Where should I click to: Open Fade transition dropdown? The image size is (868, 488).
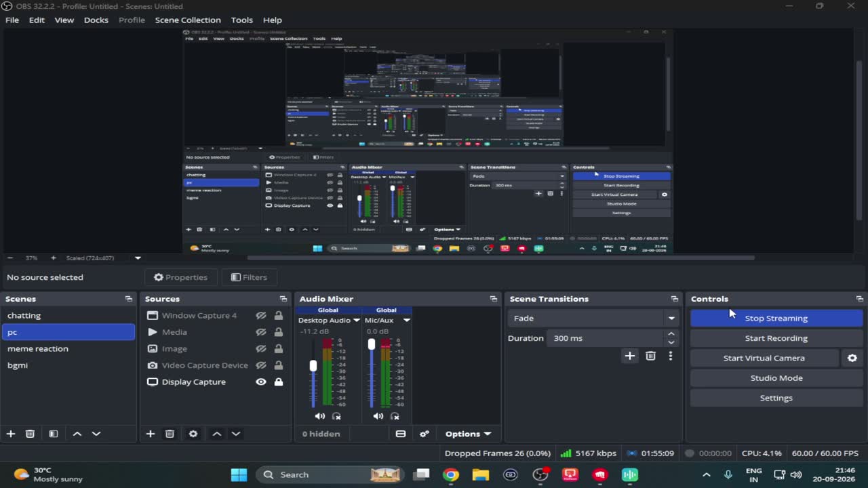pyautogui.click(x=594, y=318)
